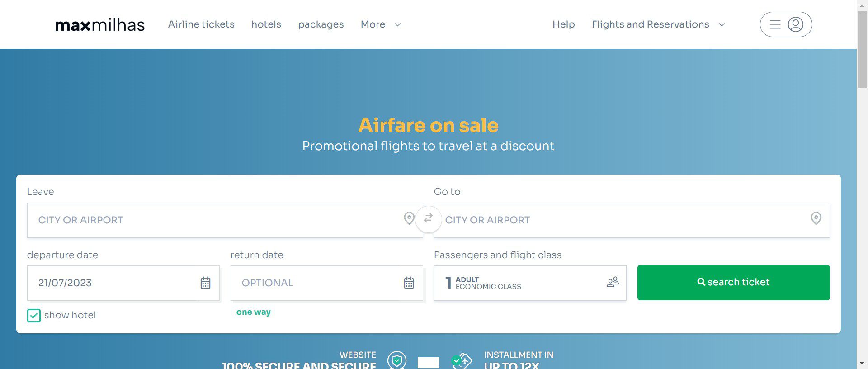Open the return date calendar icon
Image resolution: width=868 pixels, height=369 pixels.
click(x=409, y=283)
